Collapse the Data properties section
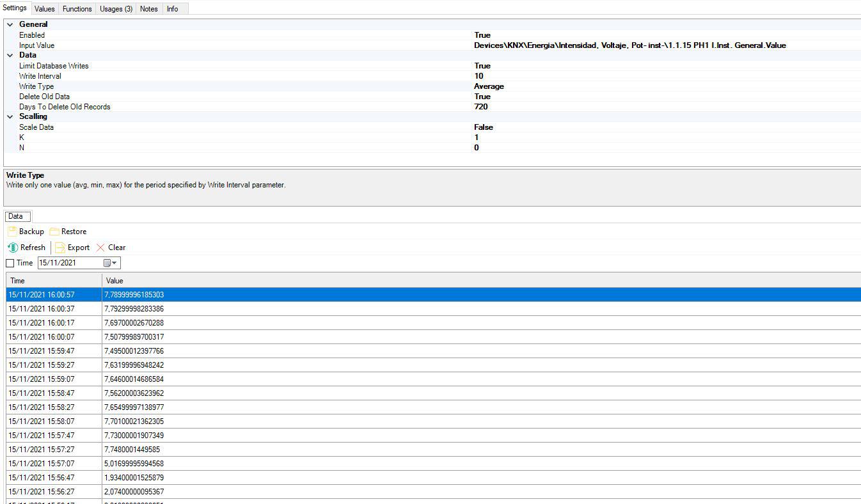 (x=10, y=55)
